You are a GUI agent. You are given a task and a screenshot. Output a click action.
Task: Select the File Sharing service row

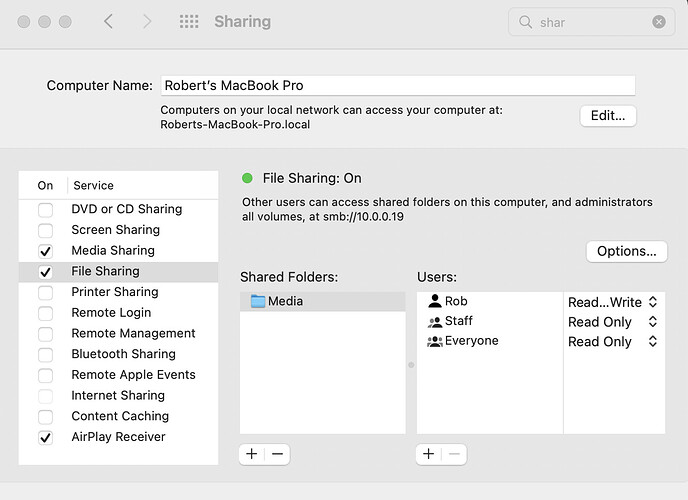[x=118, y=271]
